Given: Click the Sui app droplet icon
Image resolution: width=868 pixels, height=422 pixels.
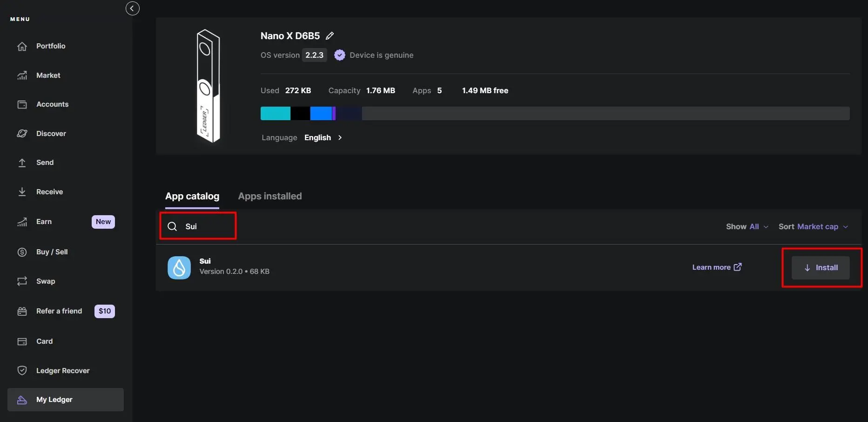Looking at the screenshot, I should point(179,268).
